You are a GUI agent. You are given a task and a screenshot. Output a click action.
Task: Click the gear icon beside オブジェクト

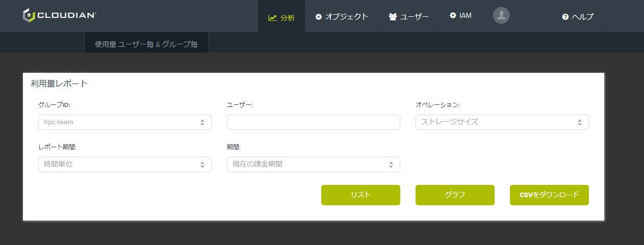319,17
